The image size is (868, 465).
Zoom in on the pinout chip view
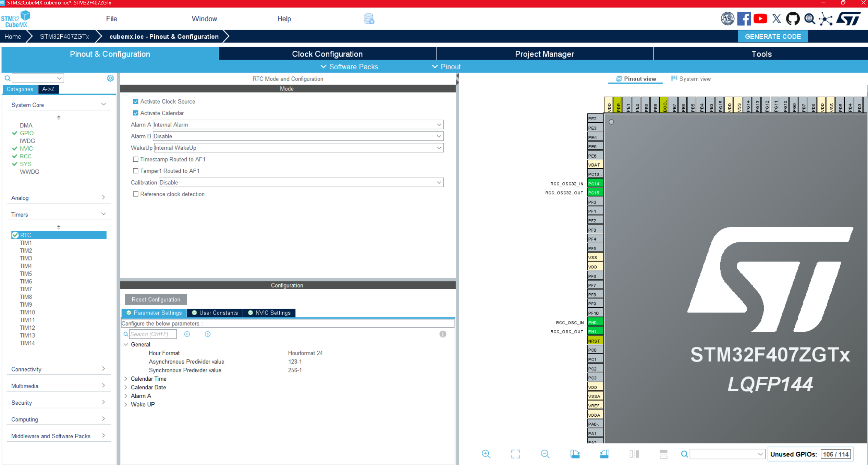[486, 454]
